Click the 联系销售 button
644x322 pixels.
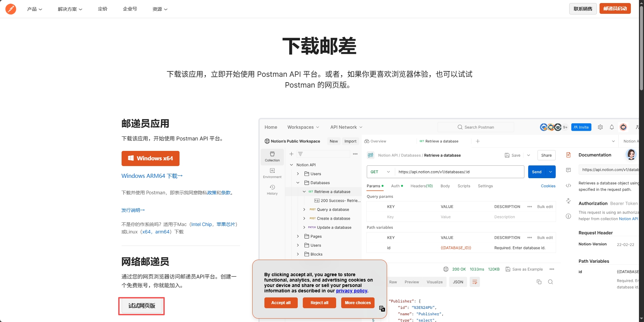tap(583, 9)
